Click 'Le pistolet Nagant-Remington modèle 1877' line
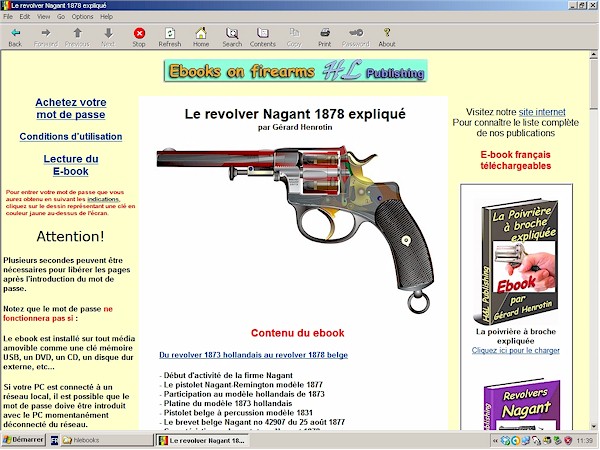 tap(243, 385)
